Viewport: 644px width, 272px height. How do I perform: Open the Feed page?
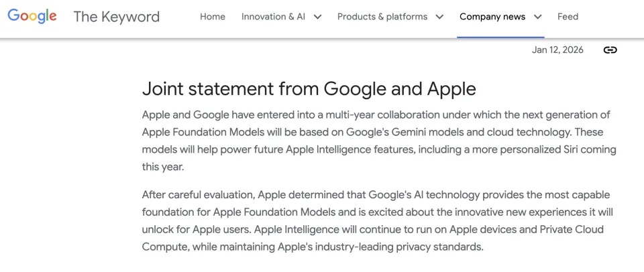[x=568, y=17]
